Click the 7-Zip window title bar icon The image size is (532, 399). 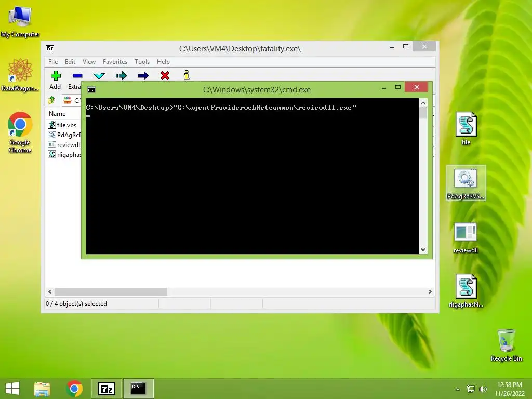(x=50, y=48)
